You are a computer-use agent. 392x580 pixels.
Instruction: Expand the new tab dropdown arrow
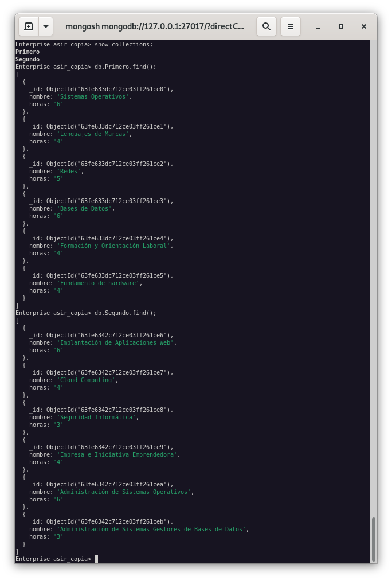coord(45,26)
